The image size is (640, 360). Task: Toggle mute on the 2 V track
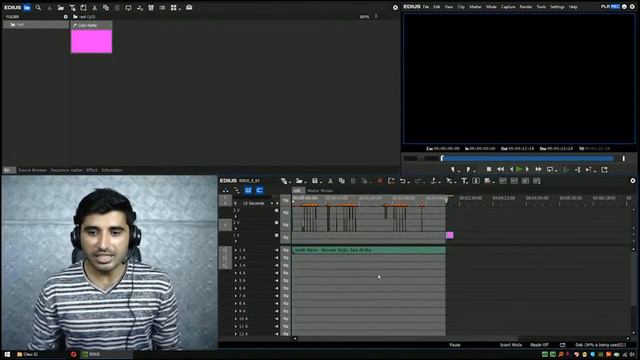pyautogui.click(x=276, y=223)
